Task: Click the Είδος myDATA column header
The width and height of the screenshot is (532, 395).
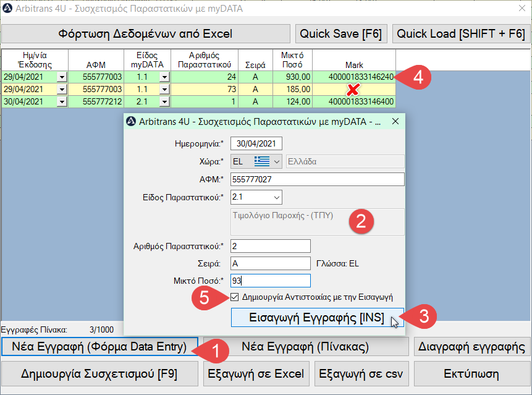Action: coord(147,60)
